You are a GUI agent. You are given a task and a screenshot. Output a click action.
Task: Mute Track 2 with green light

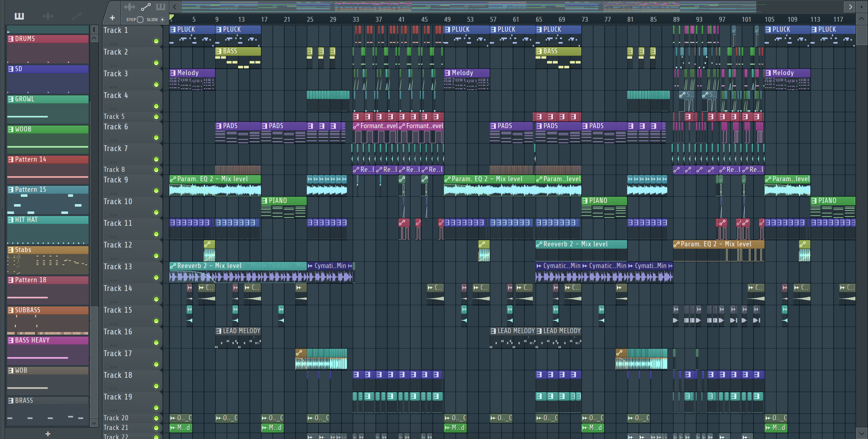(x=156, y=63)
